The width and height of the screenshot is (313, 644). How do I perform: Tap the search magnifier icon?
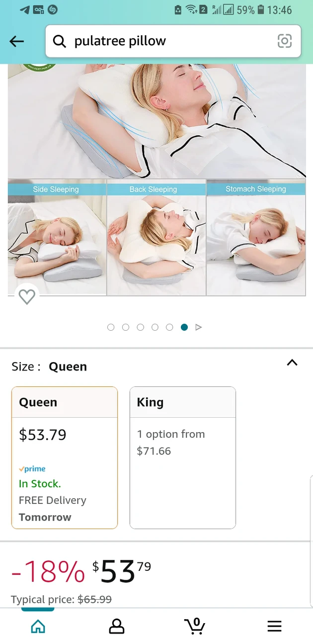60,41
